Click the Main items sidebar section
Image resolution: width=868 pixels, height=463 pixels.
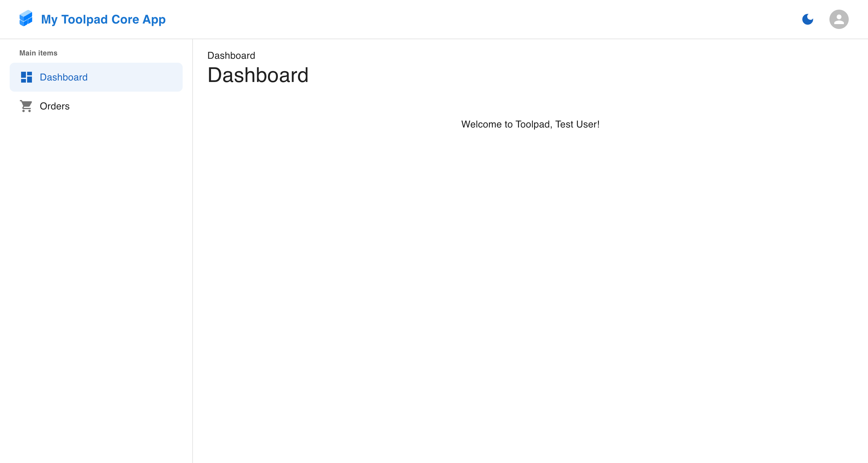tap(39, 53)
